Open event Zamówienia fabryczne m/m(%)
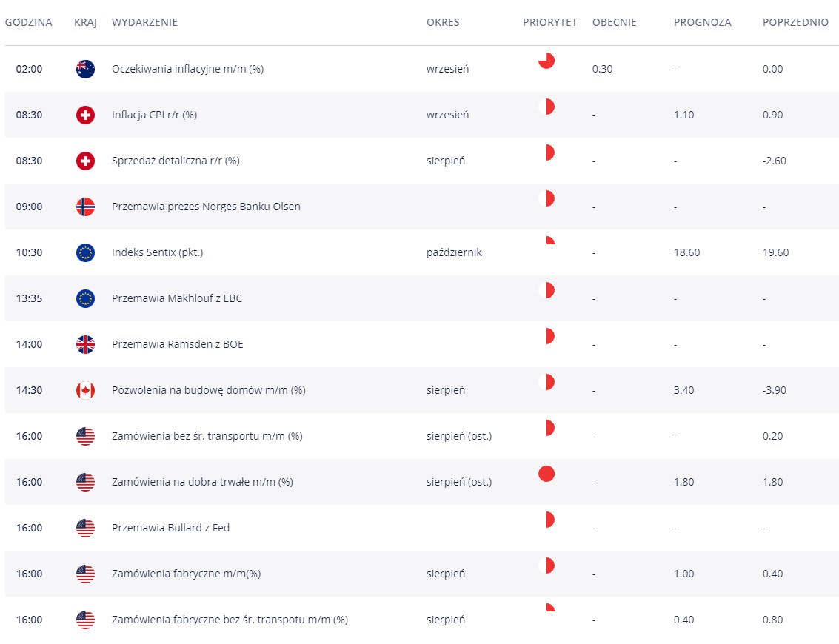 tap(186, 574)
